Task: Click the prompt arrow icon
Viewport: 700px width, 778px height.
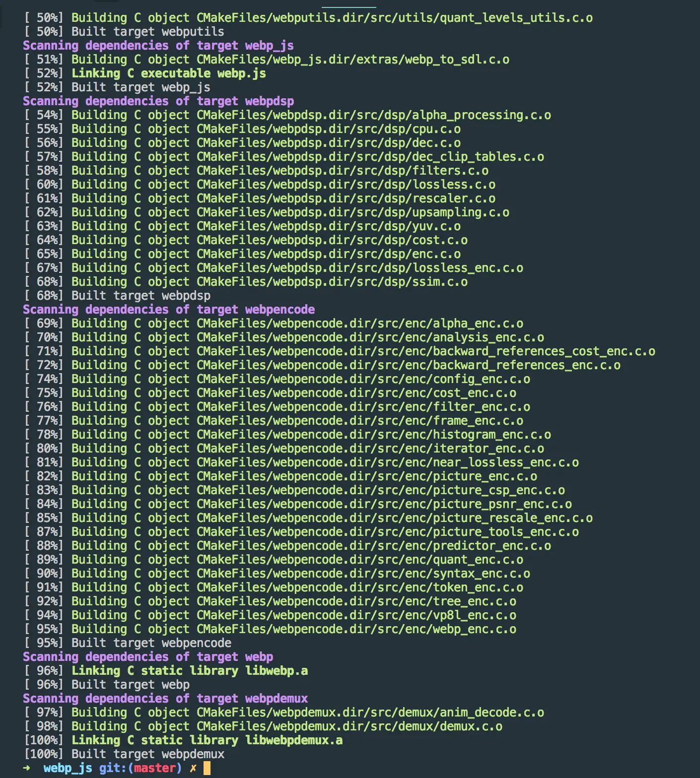Action: pyautogui.click(x=26, y=768)
